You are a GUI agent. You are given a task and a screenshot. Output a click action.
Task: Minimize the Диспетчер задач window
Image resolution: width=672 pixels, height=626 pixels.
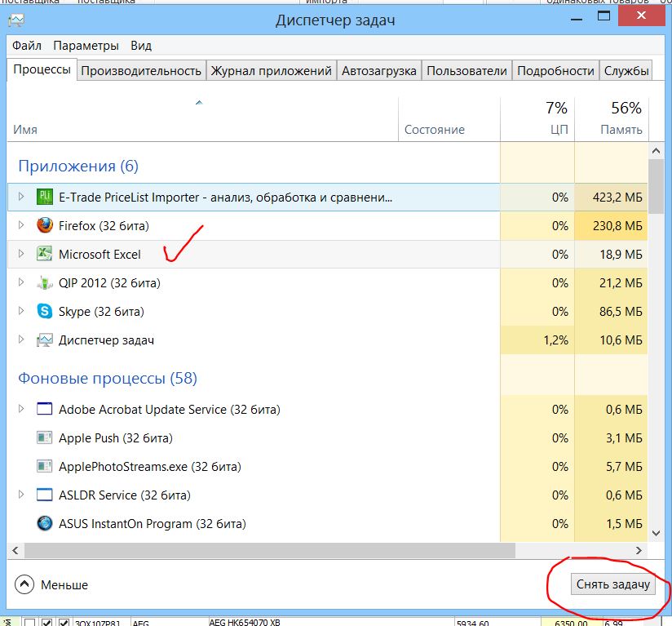[x=577, y=20]
